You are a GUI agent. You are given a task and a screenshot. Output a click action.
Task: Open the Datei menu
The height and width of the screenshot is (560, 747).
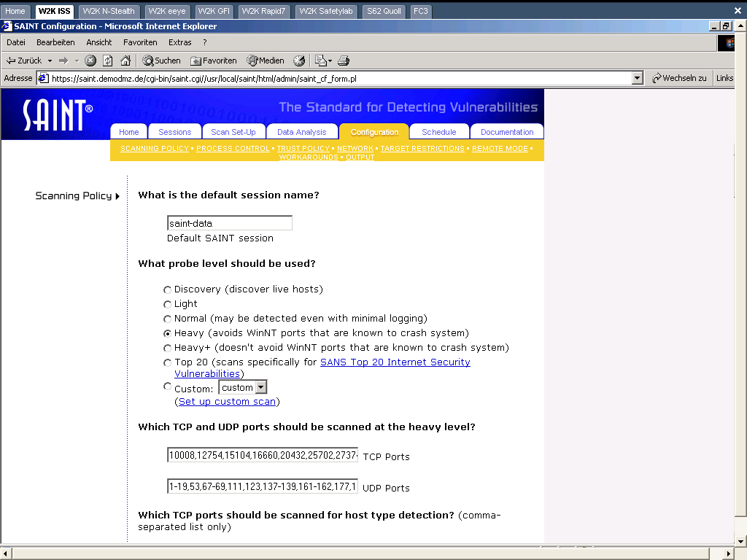click(16, 42)
